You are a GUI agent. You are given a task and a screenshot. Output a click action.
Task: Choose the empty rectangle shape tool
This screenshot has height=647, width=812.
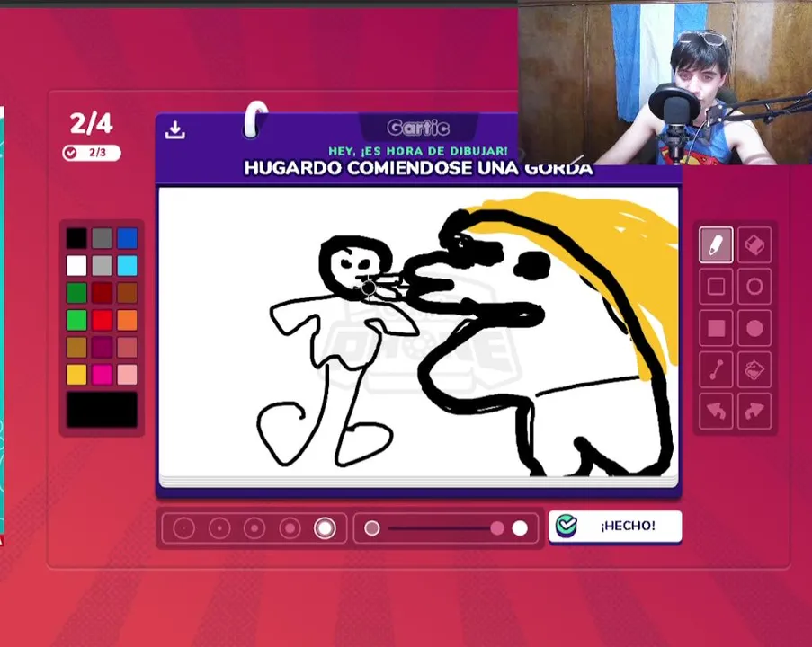(x=716, y=287)
